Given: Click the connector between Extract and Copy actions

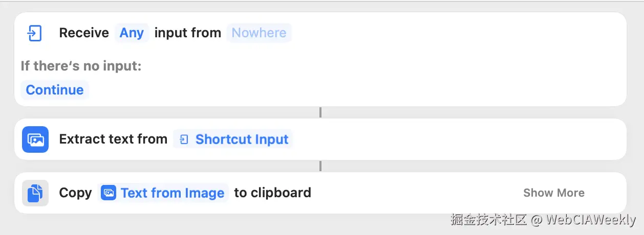Looking at the screenshot, I should [x=320, y=166].
